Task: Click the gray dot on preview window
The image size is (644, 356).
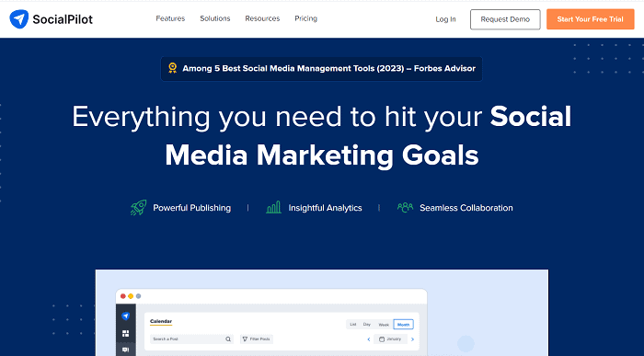Action: (x=138, y=296)
